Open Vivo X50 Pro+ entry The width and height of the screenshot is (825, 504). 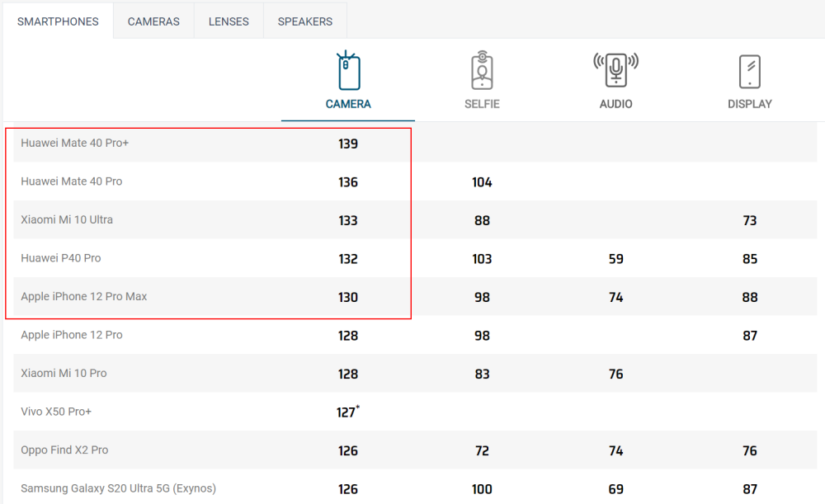(56, 412)
